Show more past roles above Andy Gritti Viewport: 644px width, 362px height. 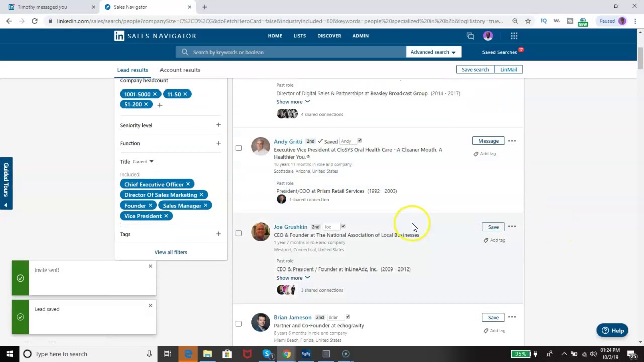(x=293, y=102)
